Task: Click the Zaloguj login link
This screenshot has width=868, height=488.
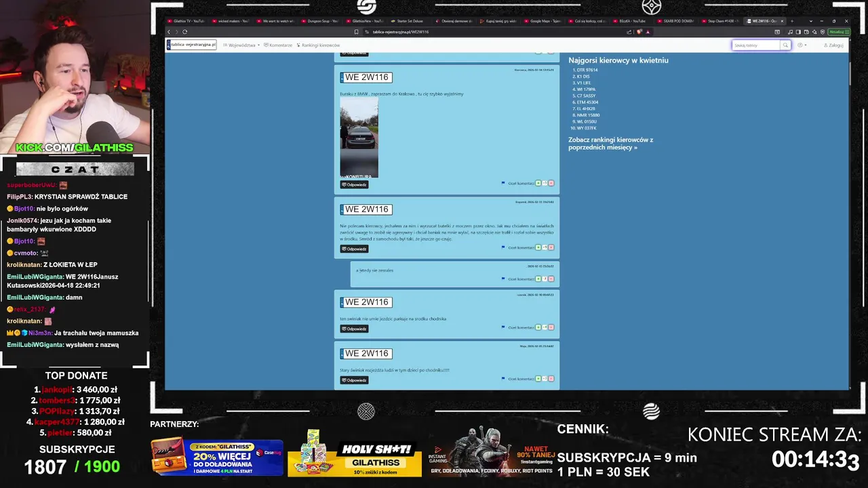Action: tap(834, 45)
